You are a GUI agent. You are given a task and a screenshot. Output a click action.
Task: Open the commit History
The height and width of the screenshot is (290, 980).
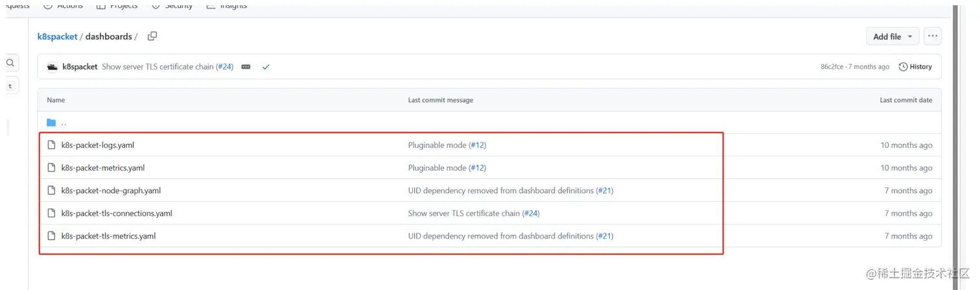tap(915, 67)
